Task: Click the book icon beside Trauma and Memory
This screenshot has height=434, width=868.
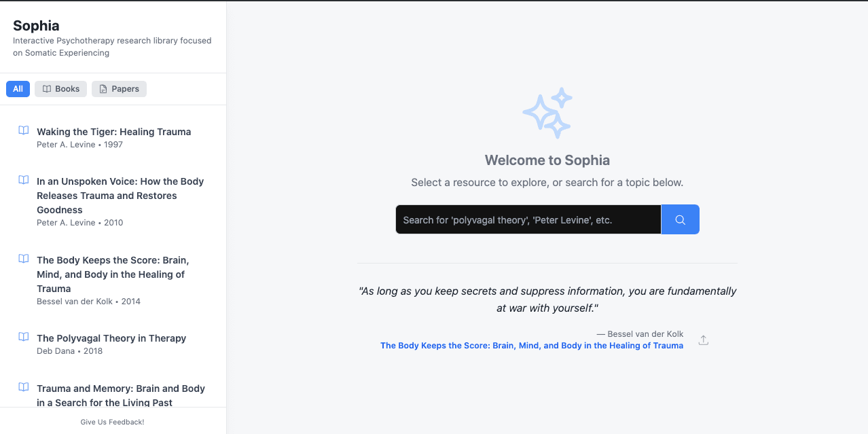Action: tap(23, 387)
